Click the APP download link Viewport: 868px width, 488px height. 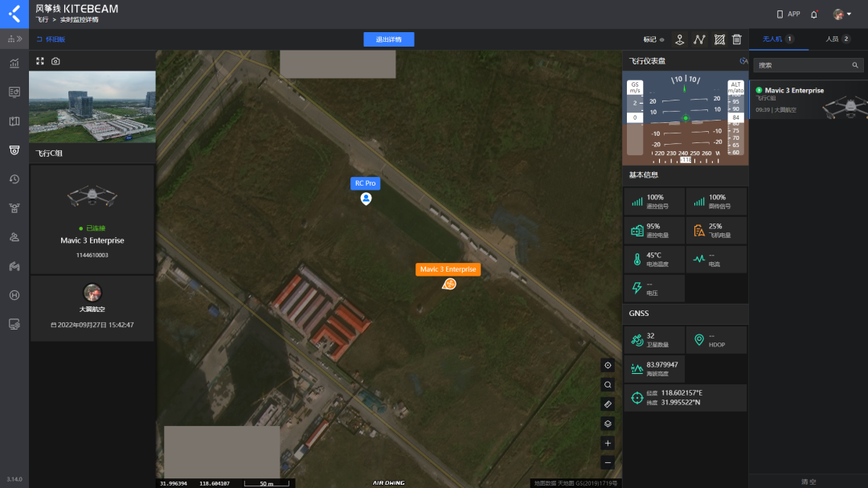point(788,14)
